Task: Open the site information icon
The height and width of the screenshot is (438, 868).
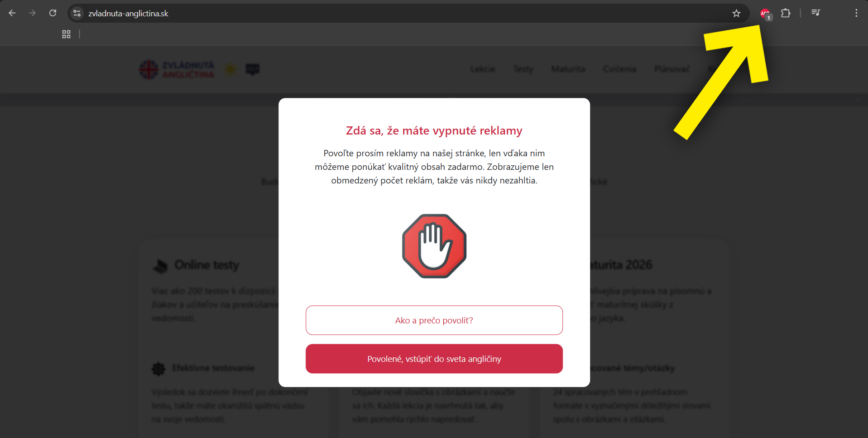Action: tap(77, 14)
